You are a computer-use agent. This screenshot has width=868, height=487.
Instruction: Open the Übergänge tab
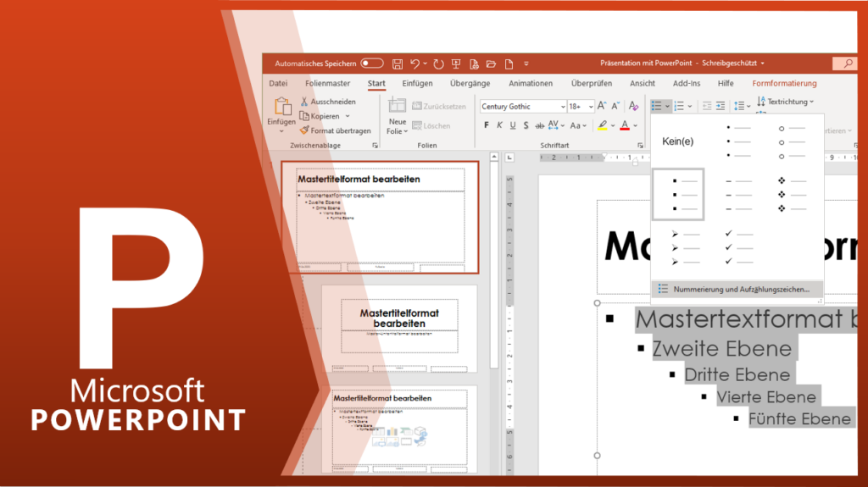(x=470, y=84)
